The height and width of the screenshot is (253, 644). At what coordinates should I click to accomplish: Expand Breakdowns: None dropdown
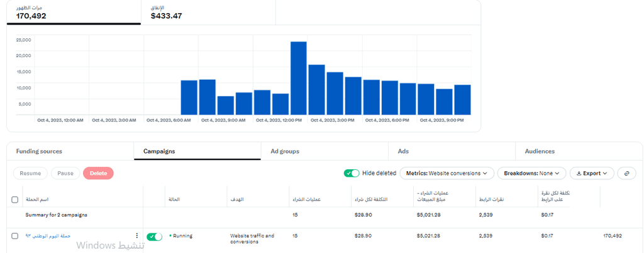[532, 173]
